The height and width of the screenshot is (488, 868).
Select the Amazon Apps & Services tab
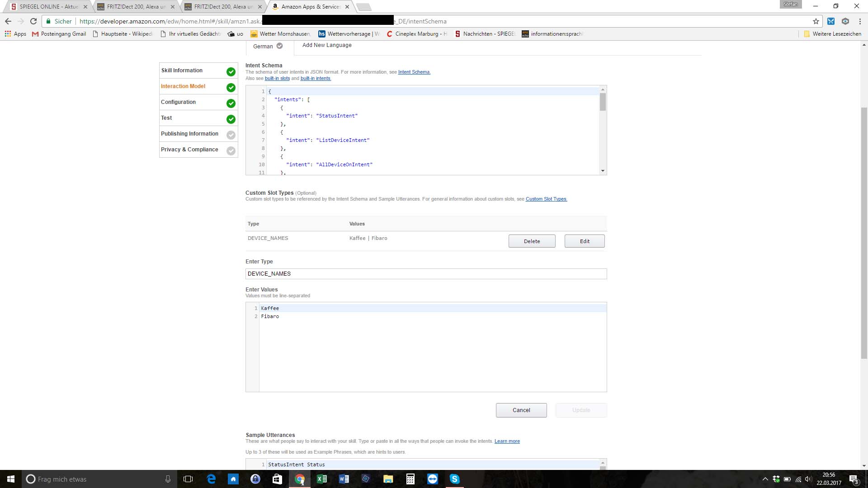point(311,7)
